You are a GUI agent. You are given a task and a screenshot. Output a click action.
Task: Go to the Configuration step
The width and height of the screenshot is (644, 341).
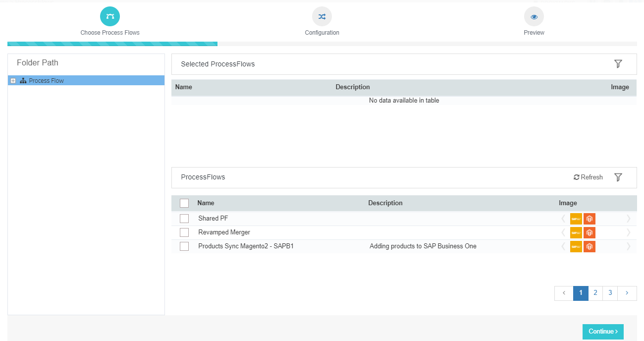322,16
